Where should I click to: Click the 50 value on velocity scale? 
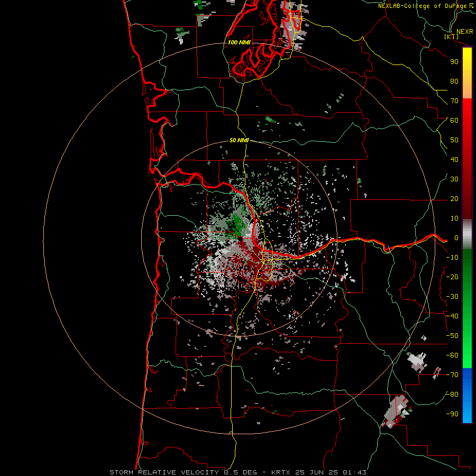tap(454, 140)
